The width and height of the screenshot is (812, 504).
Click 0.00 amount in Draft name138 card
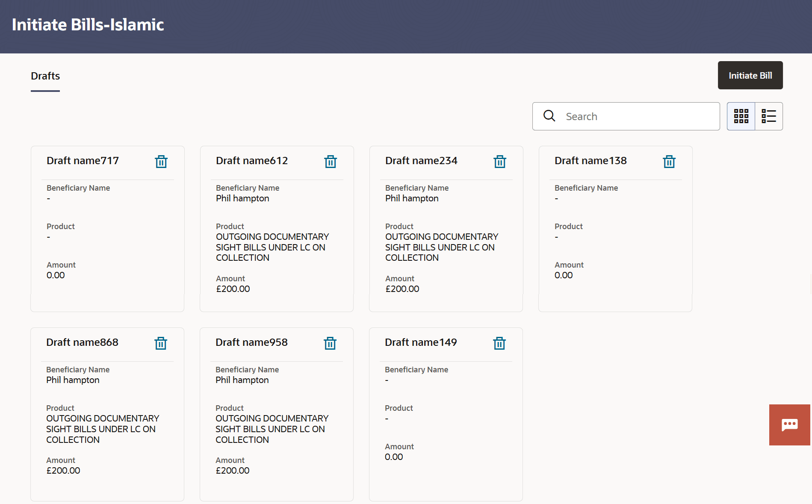tap(564, 275)
